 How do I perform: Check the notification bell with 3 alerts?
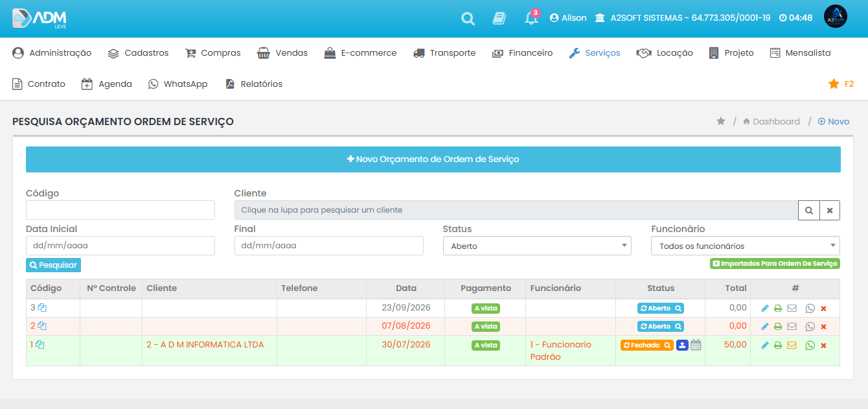(x=531, y=18)
